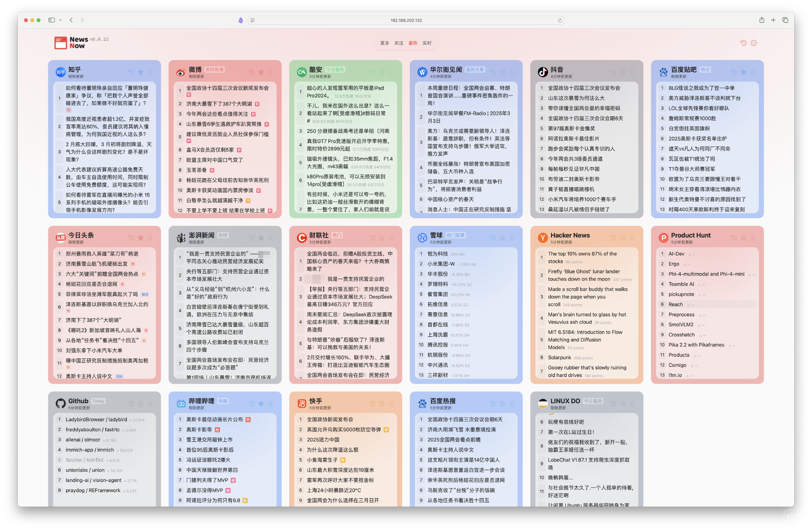Refresh the 百度贴吧 card
Image resolution: width=812 pixels, height=530 pixels.
coord(734,72)
